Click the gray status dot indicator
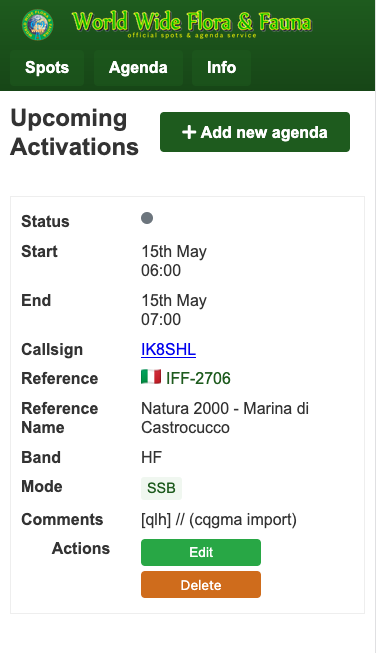376x653 pixels. (x=147, y=218)
